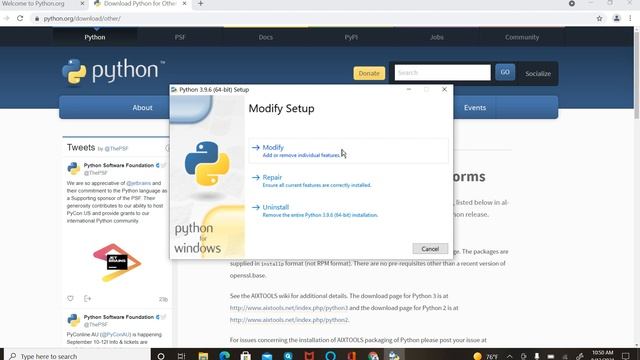Minimize the Python 3.9.6 Setup dialog

coord(409,89)
